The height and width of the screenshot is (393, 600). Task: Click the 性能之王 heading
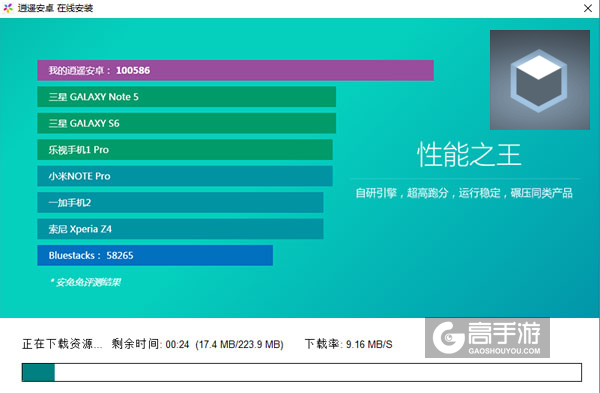click(x=469, y=155)
